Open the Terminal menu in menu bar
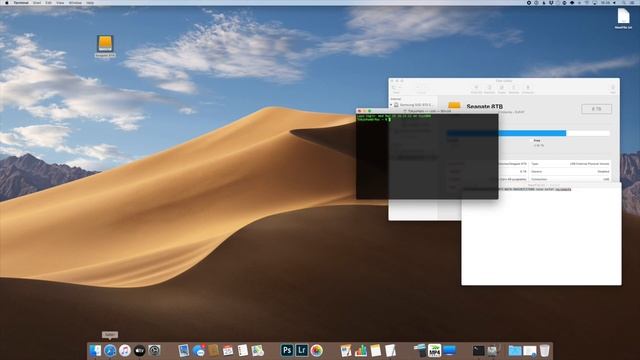This screenshot has width=640, height=360. pyautogui.click(x=21, y=3)
